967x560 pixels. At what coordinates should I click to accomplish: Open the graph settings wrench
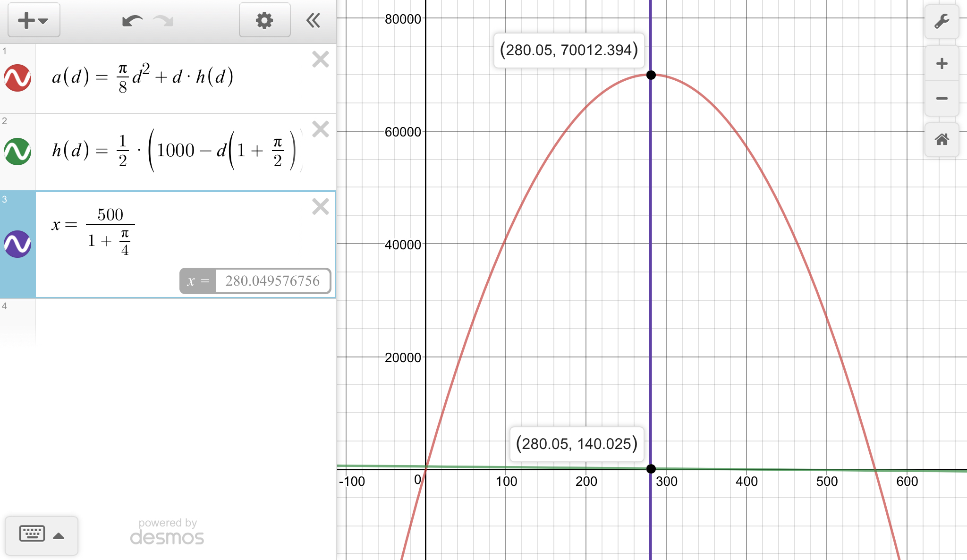coord(942,22)
